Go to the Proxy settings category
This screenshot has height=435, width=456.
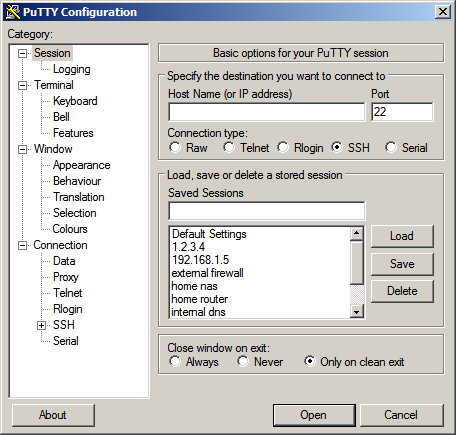pos(66,277)
